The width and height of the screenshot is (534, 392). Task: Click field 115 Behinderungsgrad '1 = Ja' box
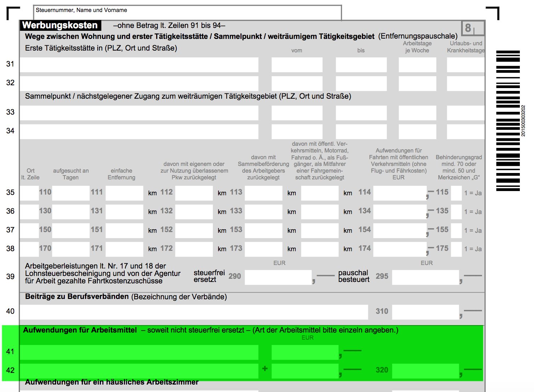456,193
